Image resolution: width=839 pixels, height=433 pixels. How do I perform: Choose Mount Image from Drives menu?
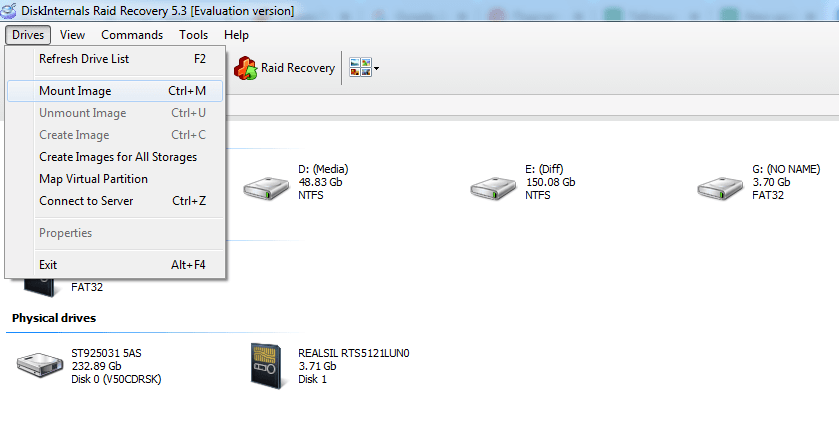click(x=75, y=91)
